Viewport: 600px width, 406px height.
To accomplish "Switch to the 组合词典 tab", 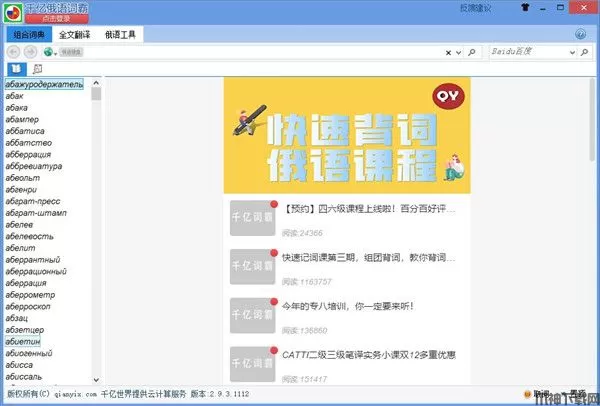I will tap(29, 35).
